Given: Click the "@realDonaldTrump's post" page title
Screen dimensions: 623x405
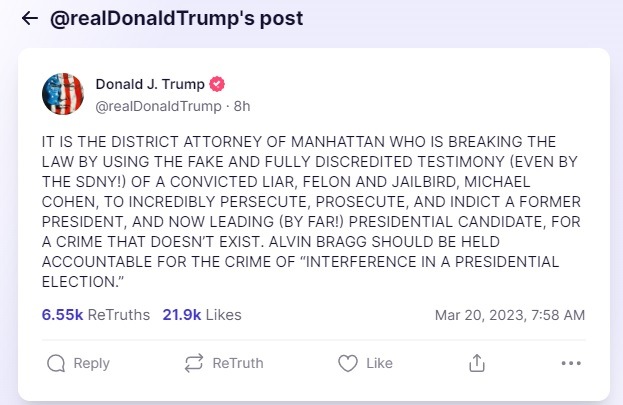Looking at the screenshot, I should point(175,19).
